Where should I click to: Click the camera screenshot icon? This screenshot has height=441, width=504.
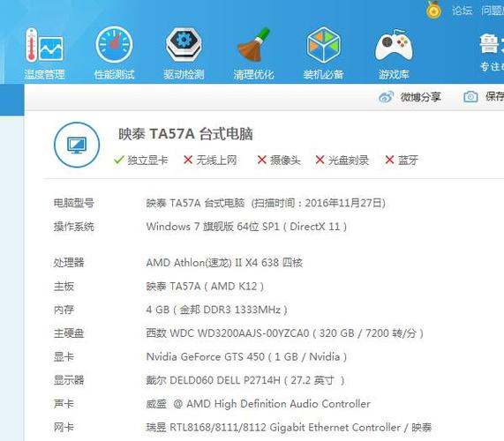point(470,97)
